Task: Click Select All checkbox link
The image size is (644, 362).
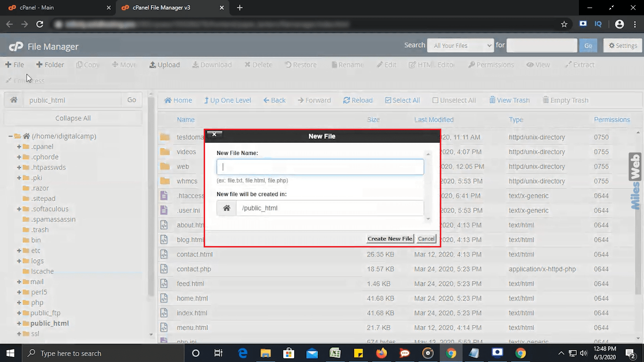Action: [x=402, y=100]
